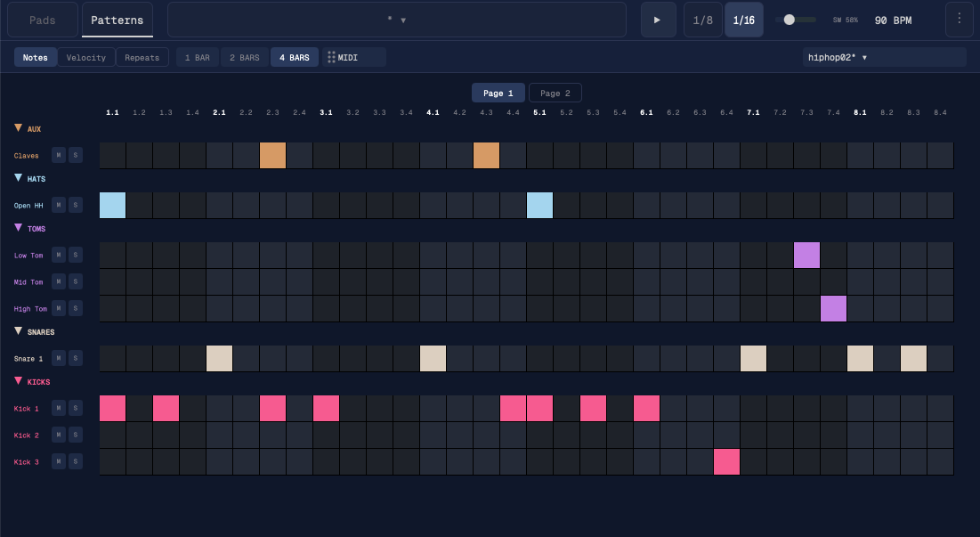Adjust the swing slider knob
Screen dimensions: 980x537
click(790, 20)
